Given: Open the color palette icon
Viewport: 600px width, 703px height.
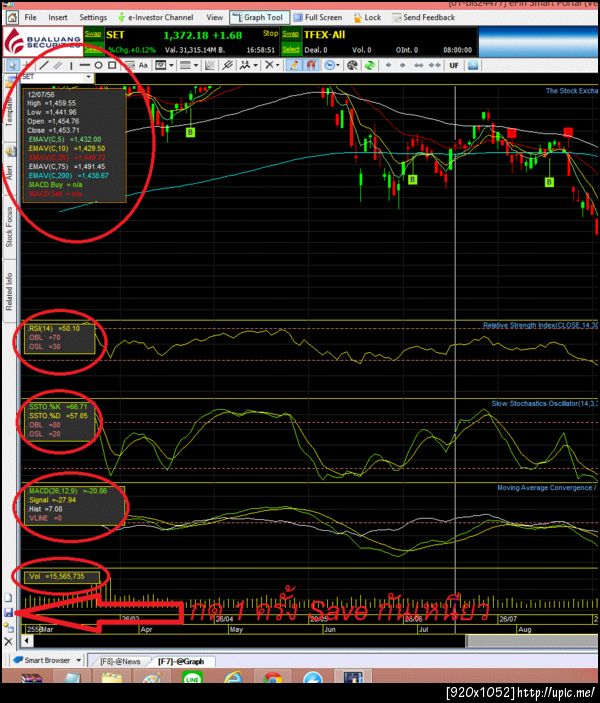Looking at the screenshot, I should [352, 65].
